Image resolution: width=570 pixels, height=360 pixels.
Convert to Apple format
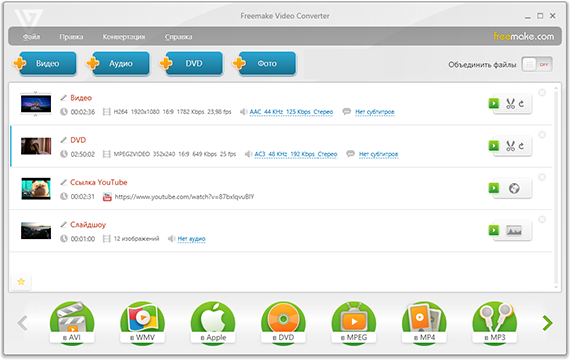pyautogui.click(x=213, y=323)
